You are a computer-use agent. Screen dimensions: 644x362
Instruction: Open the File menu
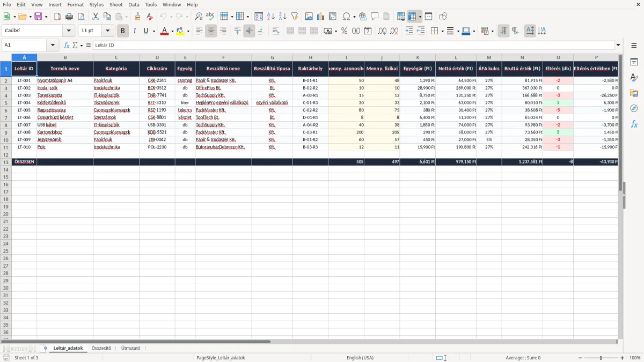click(x=7, y=4)
